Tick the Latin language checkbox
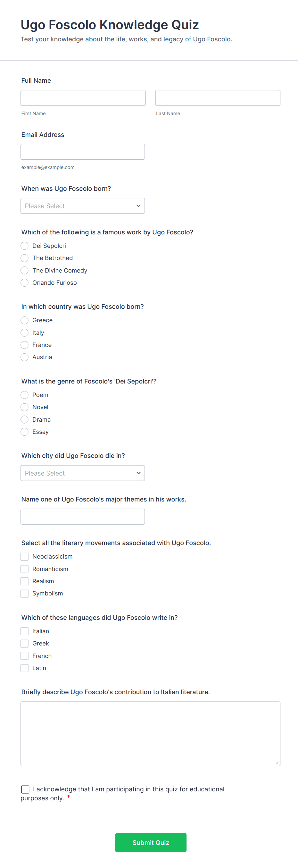Viewport: 298px width, 868px height. [25, 668]
